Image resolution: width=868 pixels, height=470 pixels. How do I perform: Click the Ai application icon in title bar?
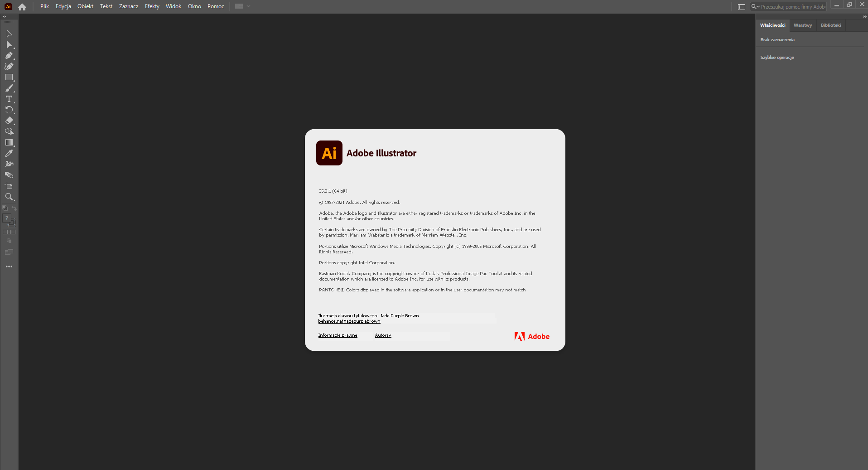(x=8, y=6)
